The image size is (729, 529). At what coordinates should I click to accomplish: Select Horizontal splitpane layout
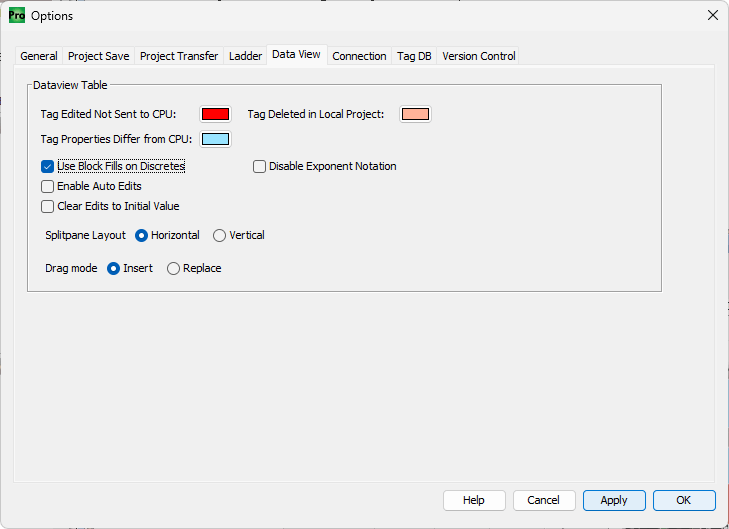click(x=141, y=235)
